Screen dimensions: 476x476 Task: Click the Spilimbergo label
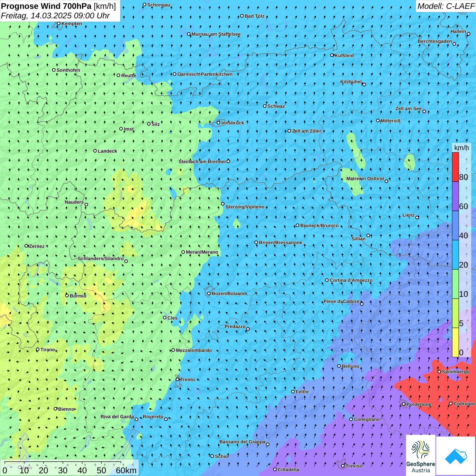click(x=456, y=372)
